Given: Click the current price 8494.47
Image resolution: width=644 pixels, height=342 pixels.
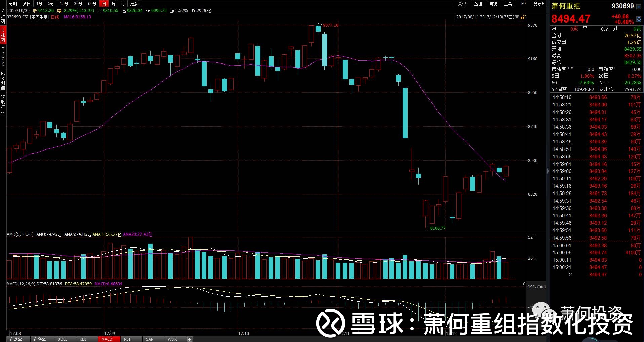Looking at the screenshot, I should [571, 19].
